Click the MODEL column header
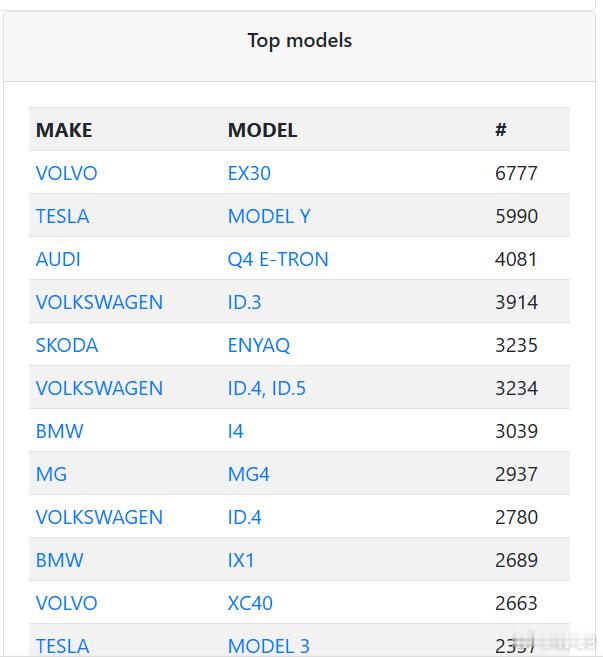Image resolution: width=603 pixels, height=657 pixels. click(x=262, y=130)
